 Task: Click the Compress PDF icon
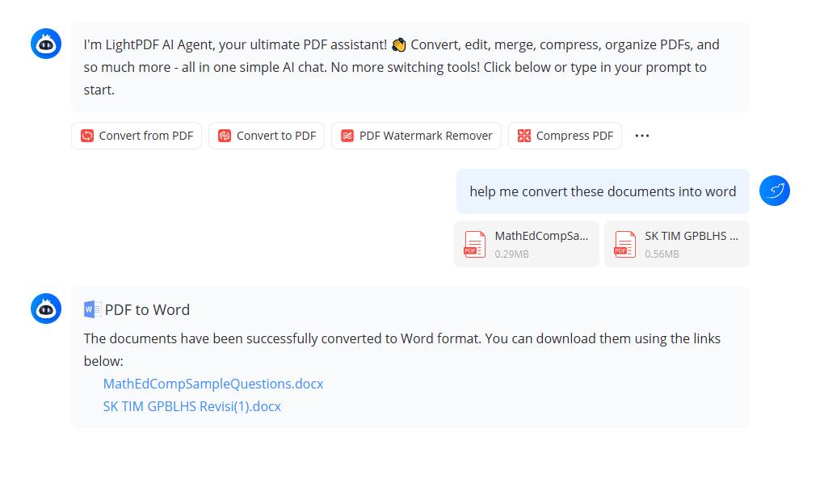(524, 136)
